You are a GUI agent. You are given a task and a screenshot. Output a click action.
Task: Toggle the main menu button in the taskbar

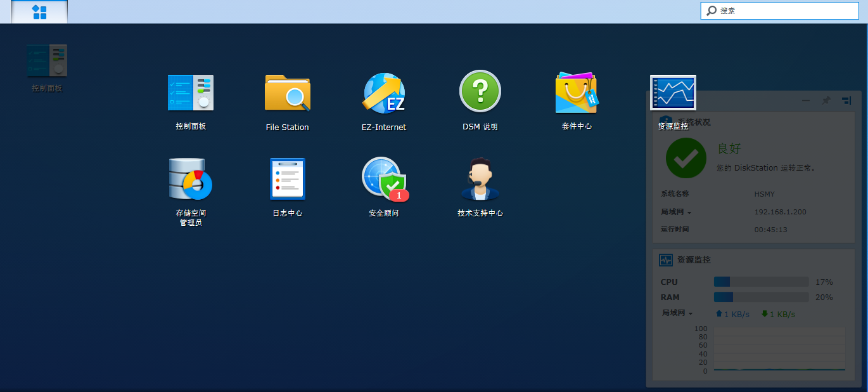click(x=39, y=12)
